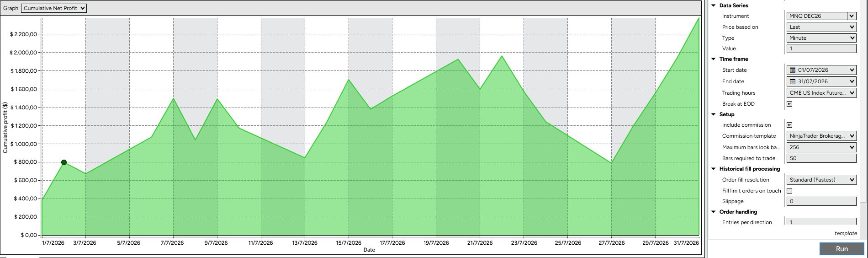Toggle the Break at EOD checkbox
Viewport: 868px width, 258px height.
click(x=789, y=104)
